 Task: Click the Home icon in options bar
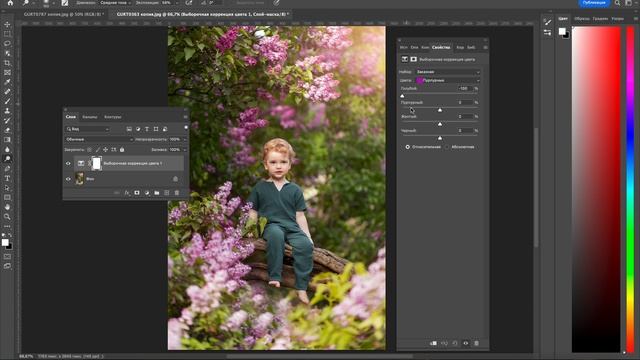[x=10, y=3]
